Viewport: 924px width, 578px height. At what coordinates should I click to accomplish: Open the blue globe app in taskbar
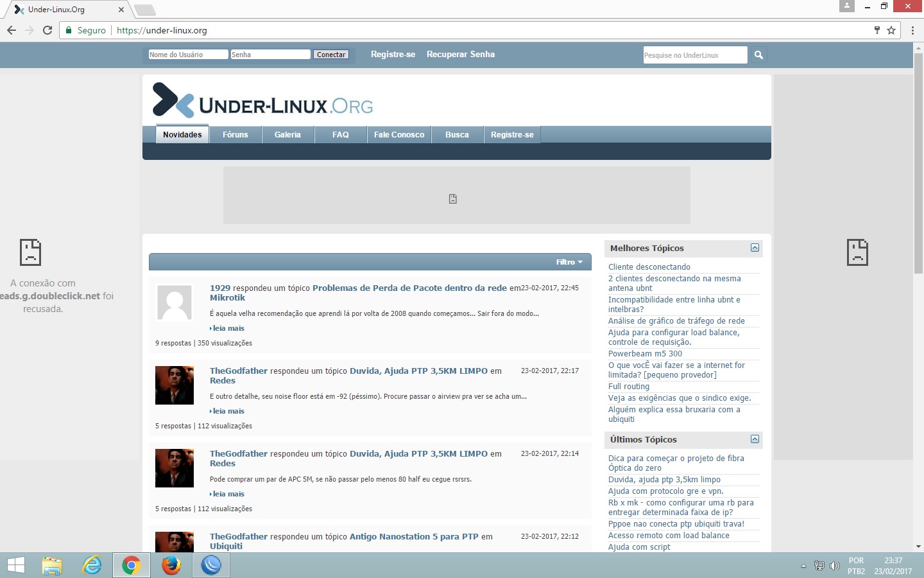pos(210,565)
